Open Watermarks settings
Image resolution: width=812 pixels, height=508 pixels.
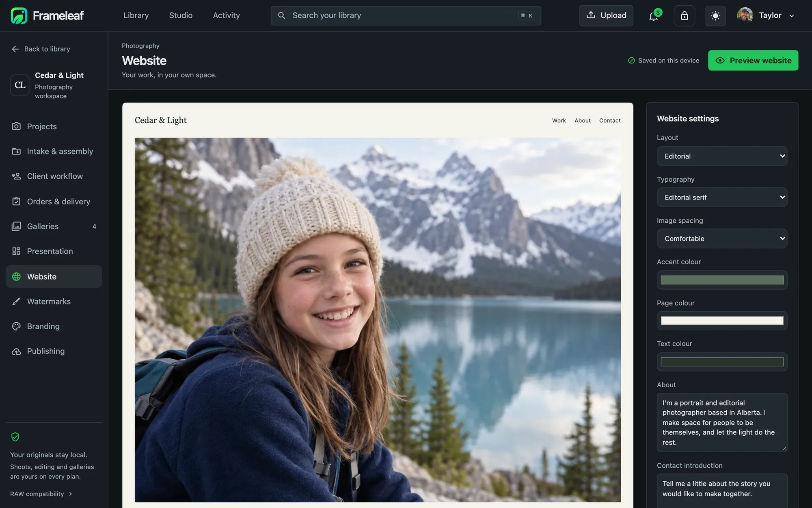tap(54, 302)
